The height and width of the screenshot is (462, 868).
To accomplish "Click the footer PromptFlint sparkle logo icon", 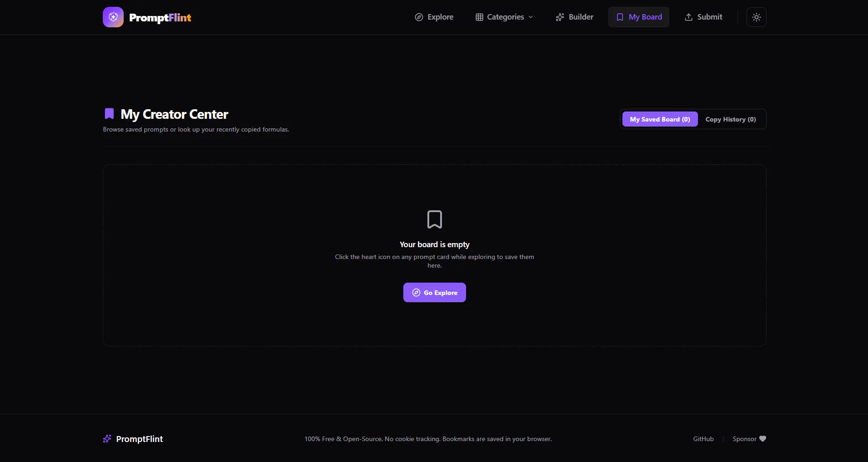I will coord(107,439).
